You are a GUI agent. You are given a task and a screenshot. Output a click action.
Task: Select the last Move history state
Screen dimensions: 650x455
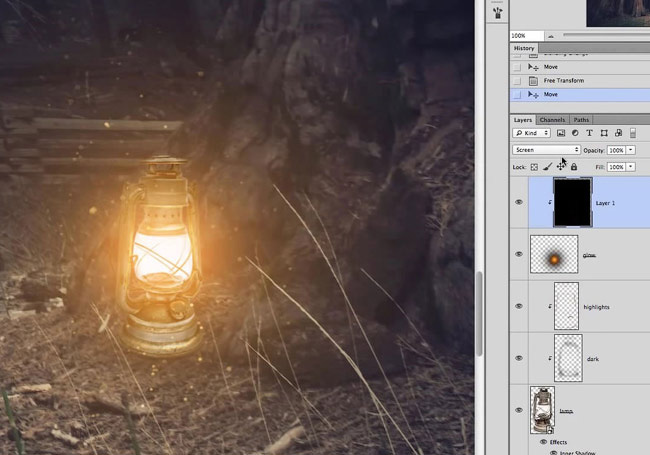coord(580,94)
